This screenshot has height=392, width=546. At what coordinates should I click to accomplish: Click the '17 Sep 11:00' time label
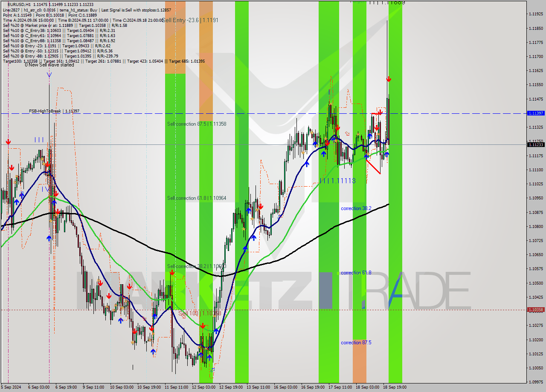(x=340, y=387)
